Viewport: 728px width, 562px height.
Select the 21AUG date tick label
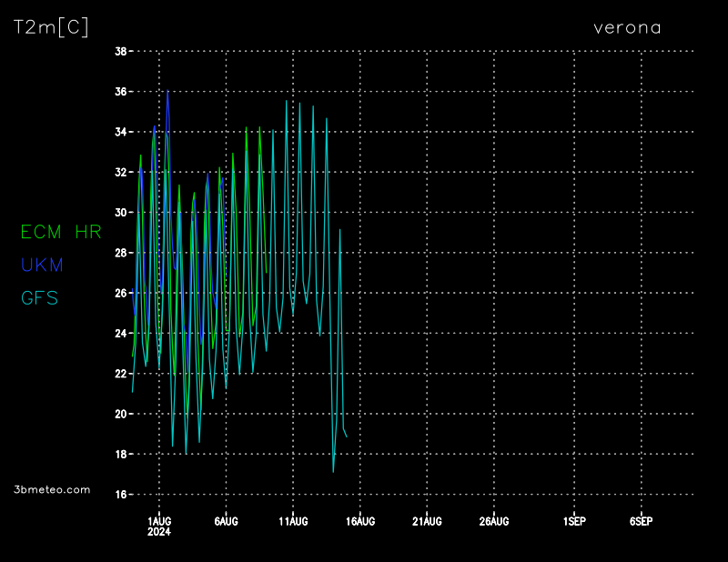(427, 521)
